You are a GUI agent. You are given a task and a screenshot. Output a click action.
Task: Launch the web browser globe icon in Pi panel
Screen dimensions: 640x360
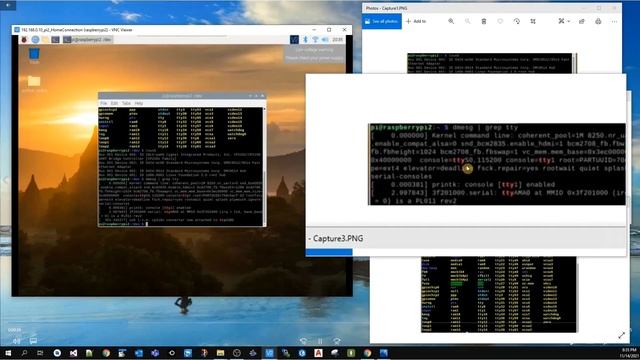coord(36,40)
